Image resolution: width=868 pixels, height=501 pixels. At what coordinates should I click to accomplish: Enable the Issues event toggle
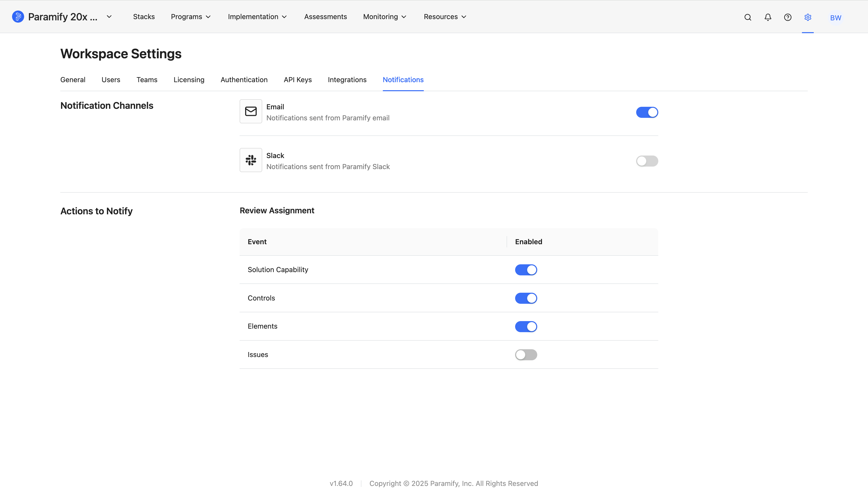526,355
